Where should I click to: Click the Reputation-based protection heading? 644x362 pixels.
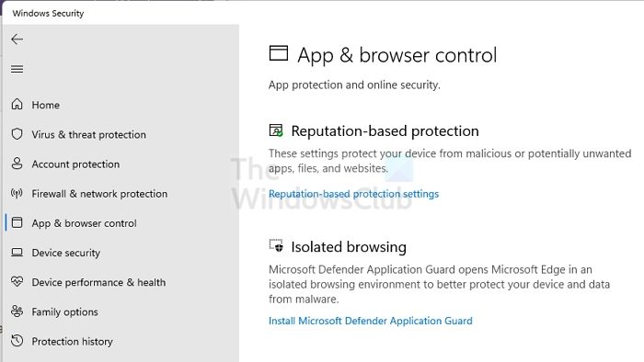385,131
